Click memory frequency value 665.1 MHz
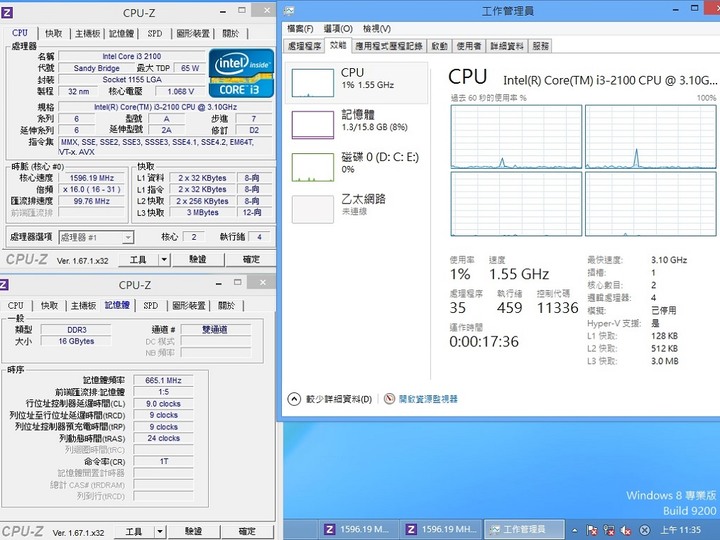 coord(163,380)
